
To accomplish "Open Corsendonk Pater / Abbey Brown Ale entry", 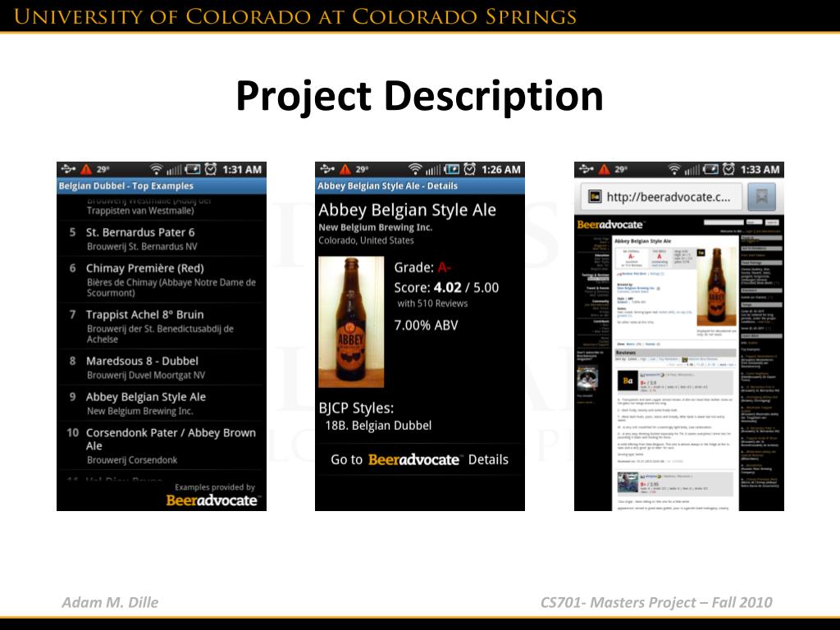I will [162, 445].
